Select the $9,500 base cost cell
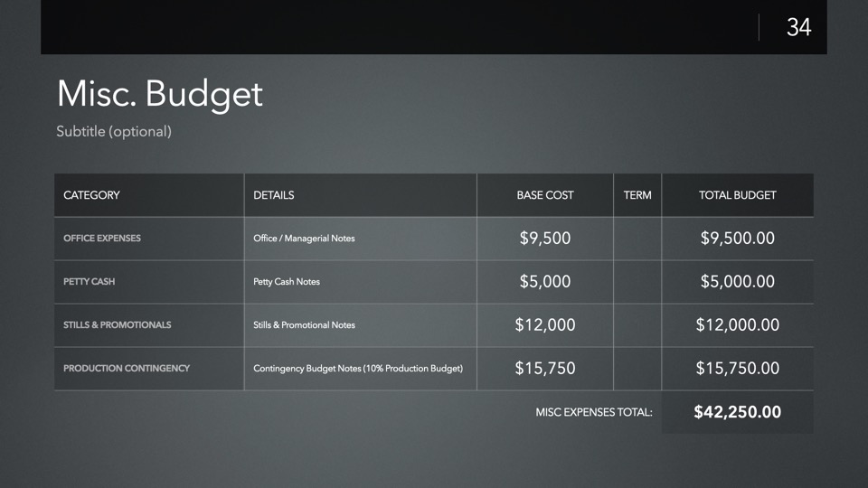The height and width of the screenshot is (488, 868). (x=545, y=239)
